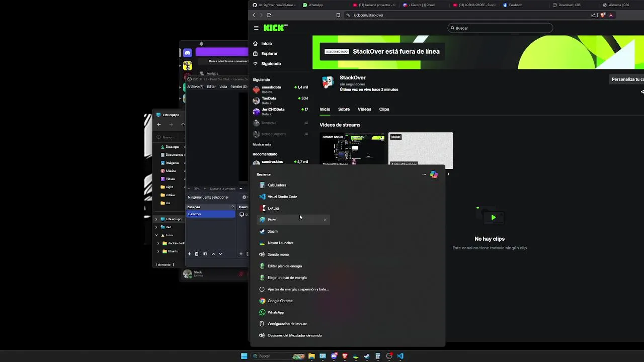
Task: Open the Stream actual video thumbnail
Action: pos(352,149)
